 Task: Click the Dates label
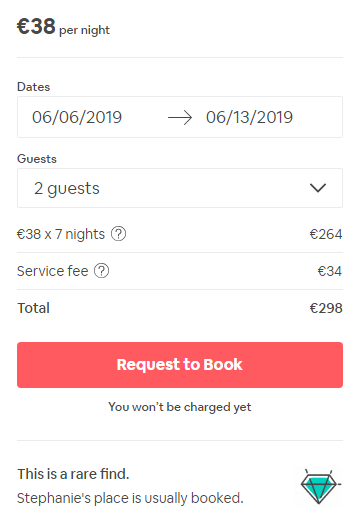coord(33,87)
